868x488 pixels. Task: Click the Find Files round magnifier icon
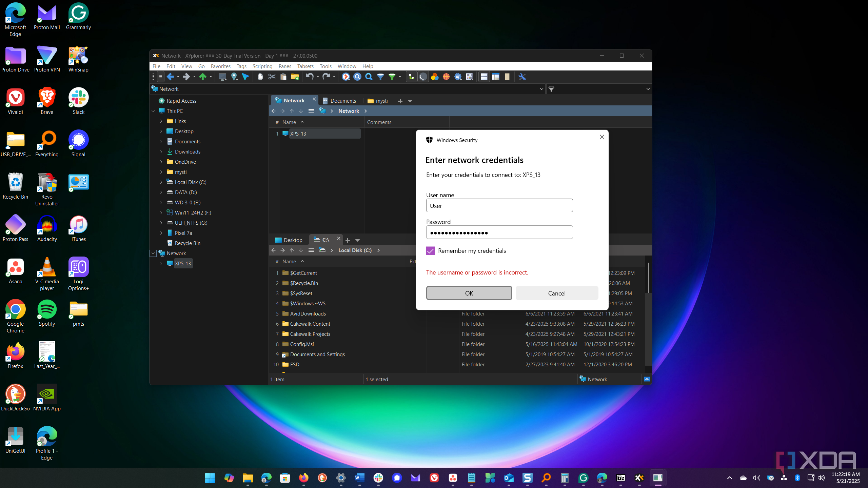(x=357, y=77)
